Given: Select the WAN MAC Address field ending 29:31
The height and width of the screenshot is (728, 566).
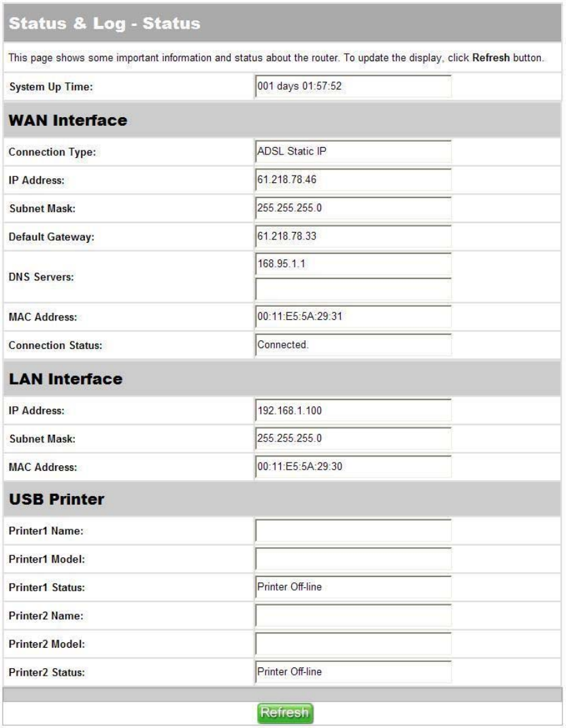Looking at the screenshot, I should 352,317.
